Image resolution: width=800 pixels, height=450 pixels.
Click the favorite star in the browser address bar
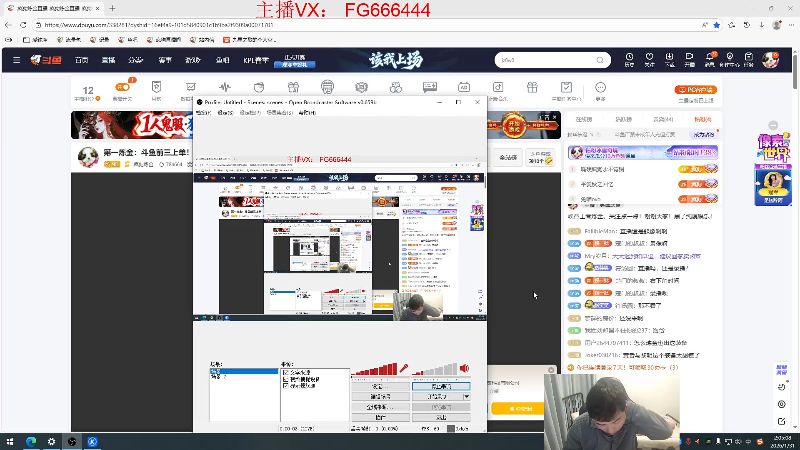click(717, 24)
